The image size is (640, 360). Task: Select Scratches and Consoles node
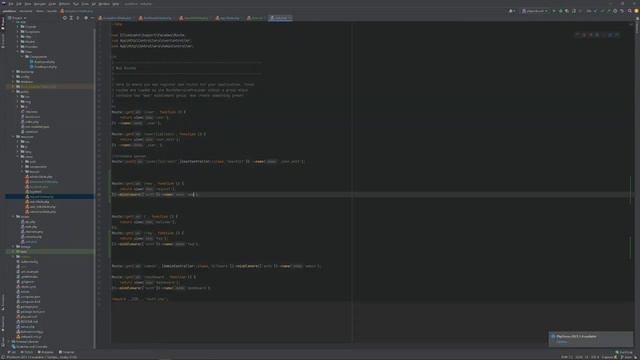tap(29, 347)
